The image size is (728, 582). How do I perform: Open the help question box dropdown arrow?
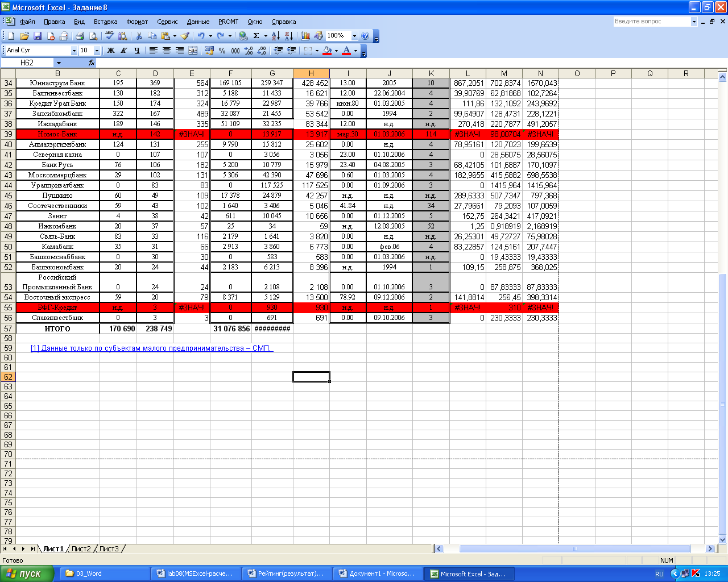click(694, 22)
